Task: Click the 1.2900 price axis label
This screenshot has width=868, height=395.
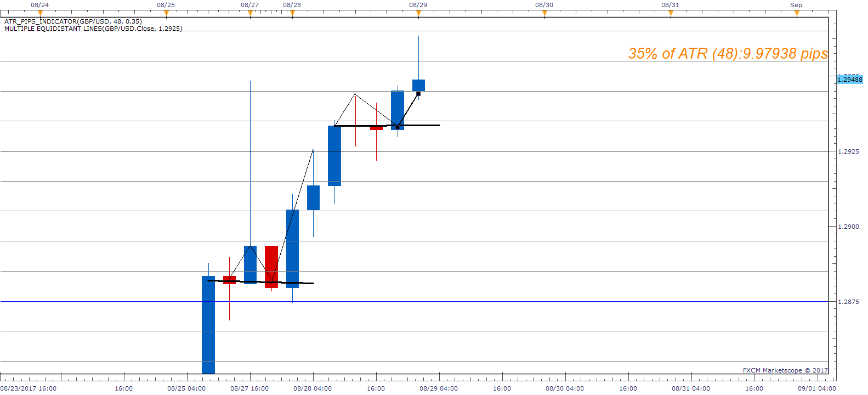Action: point(848,227)
